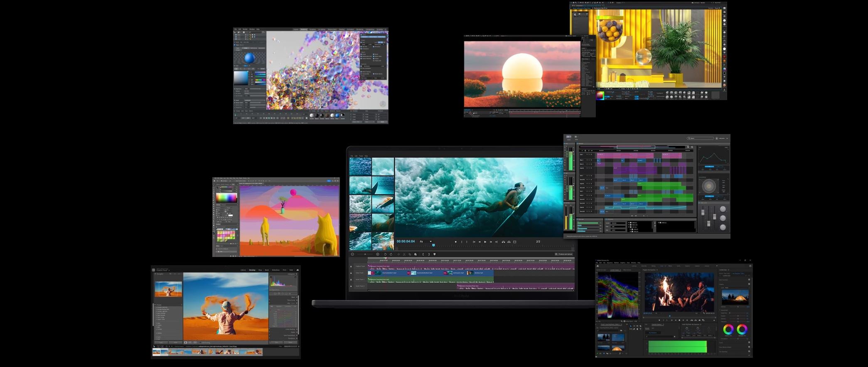
Task: Click the Produce and Upload button
Action: pos(564,254)
